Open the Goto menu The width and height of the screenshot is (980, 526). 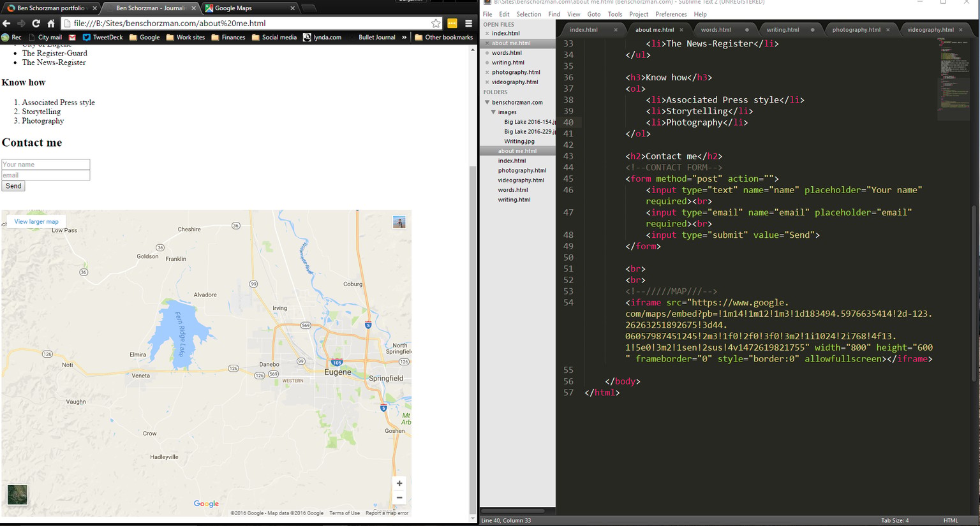click(593, 14)
